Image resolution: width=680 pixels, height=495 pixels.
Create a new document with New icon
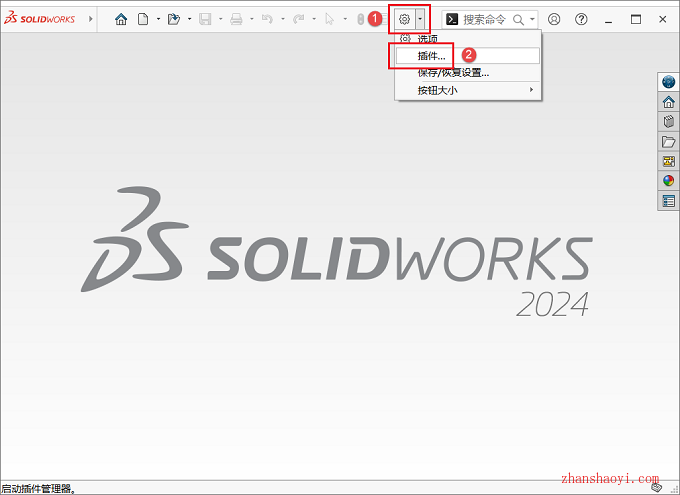point(144,19)
